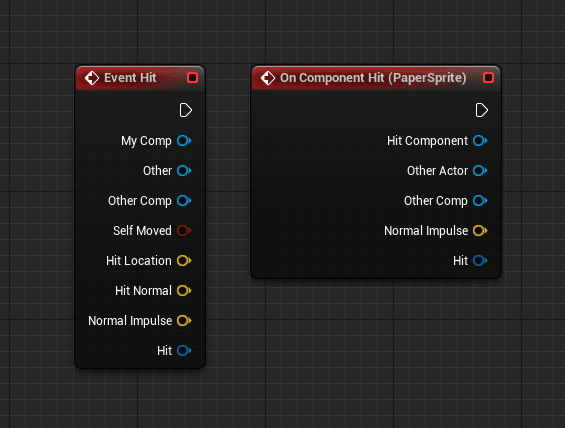Viewport: 565px width, 428px height.
Task: Click Hit pin on On Component Hit node
Action: [480, 260]
